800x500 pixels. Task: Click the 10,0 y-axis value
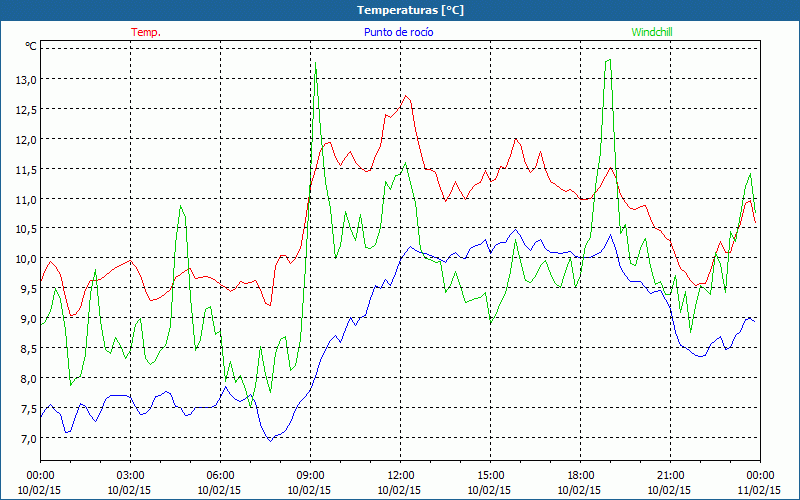click(x=26, y=259)
